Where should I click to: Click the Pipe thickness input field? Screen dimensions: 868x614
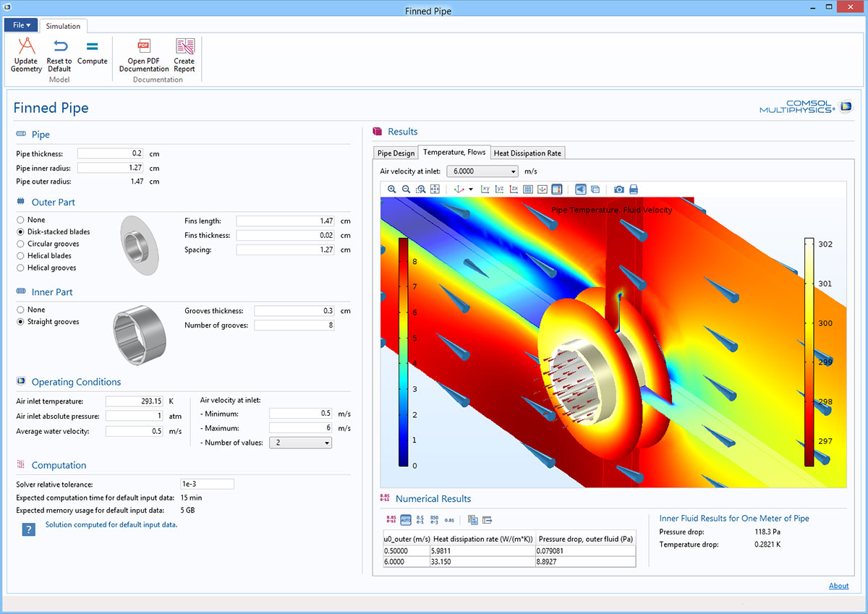pyautogui.click(x=110, y=154)
